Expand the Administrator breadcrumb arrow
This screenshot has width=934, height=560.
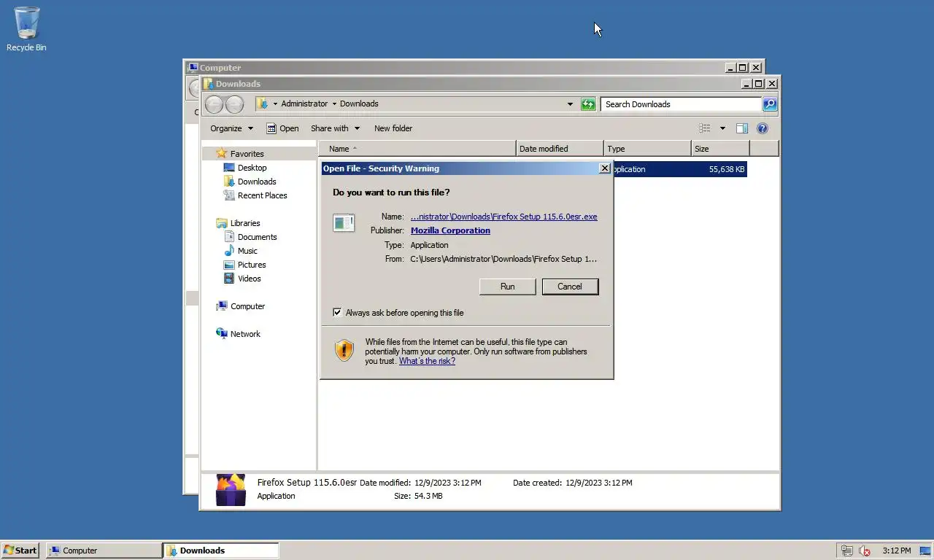tap(334, 104)
